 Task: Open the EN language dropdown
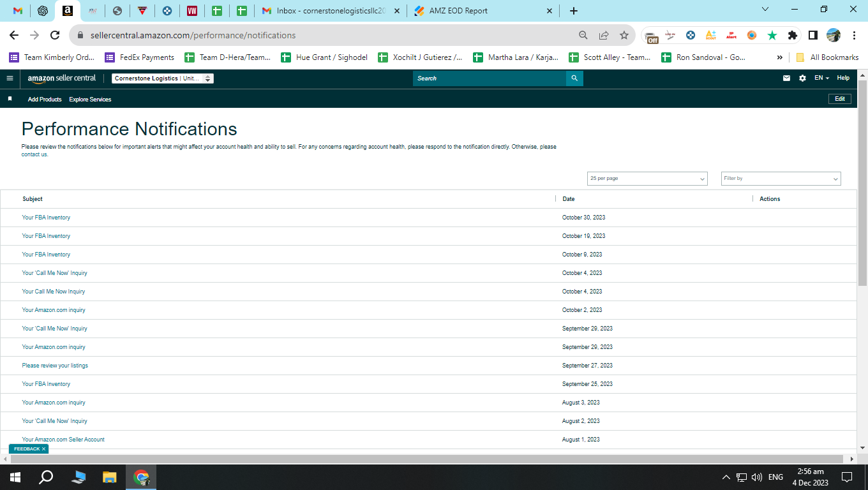tap(821, 78)
